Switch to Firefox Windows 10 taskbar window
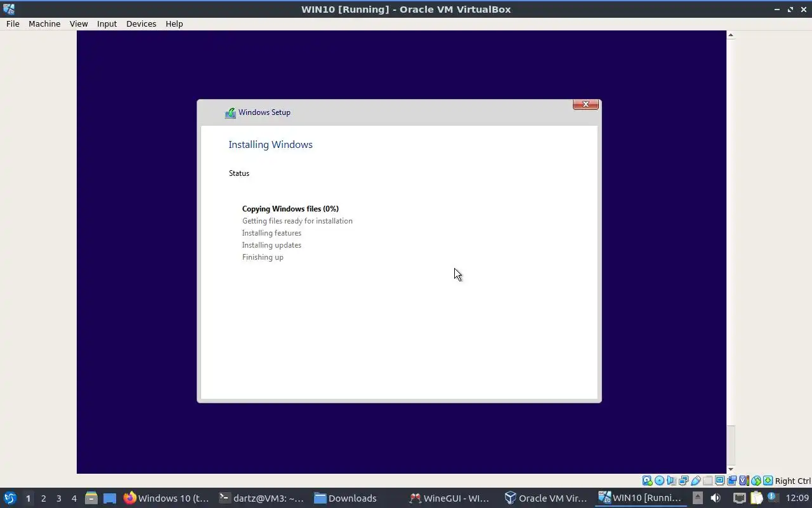This screenshot has width=812, height=508. click(166, 498)
